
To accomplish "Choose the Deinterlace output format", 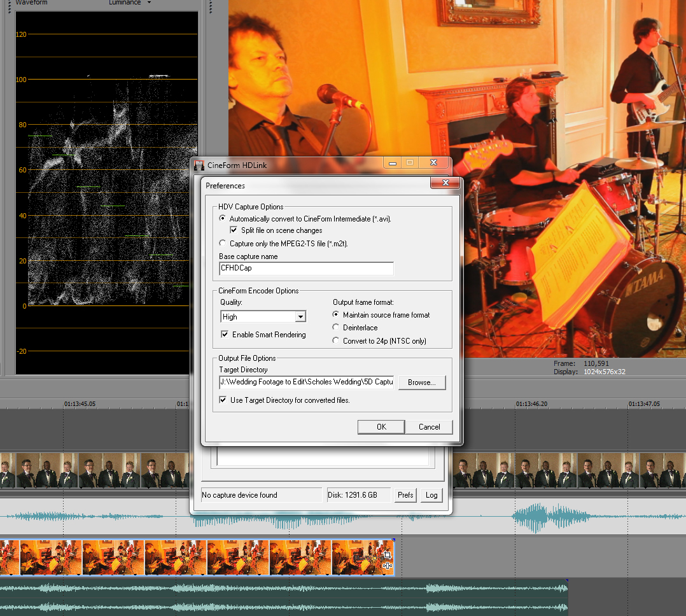I will click(x=336, y=328).
